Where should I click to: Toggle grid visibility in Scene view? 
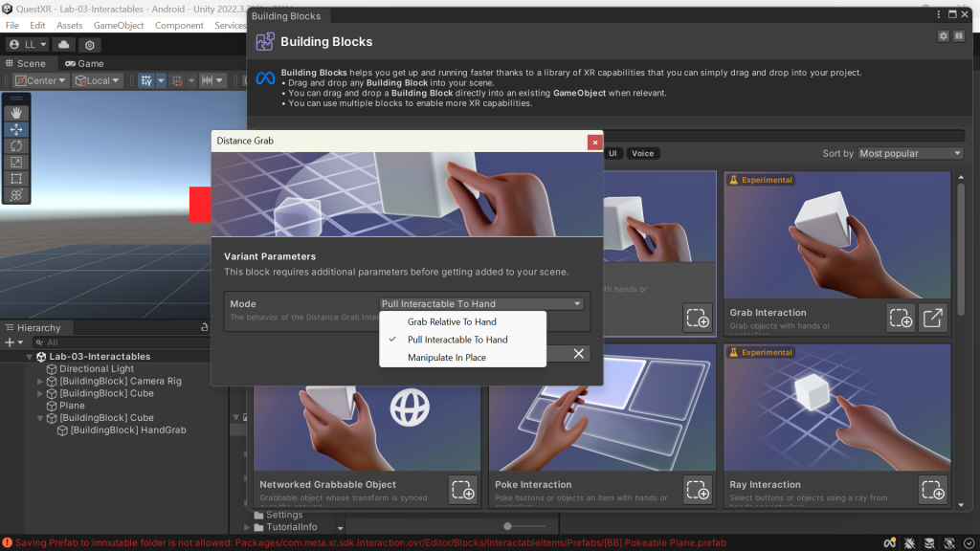pyautogui.click(x=145, y=80)
